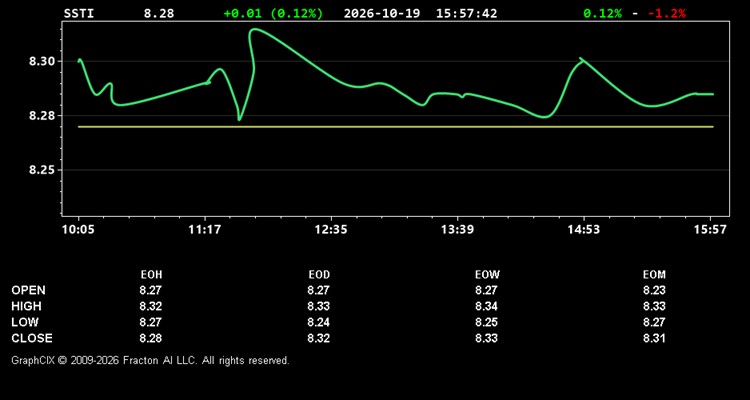This screenshot has width=750, height=400.
Task: Click the EOH column header
Action: [x=151, y=275]
